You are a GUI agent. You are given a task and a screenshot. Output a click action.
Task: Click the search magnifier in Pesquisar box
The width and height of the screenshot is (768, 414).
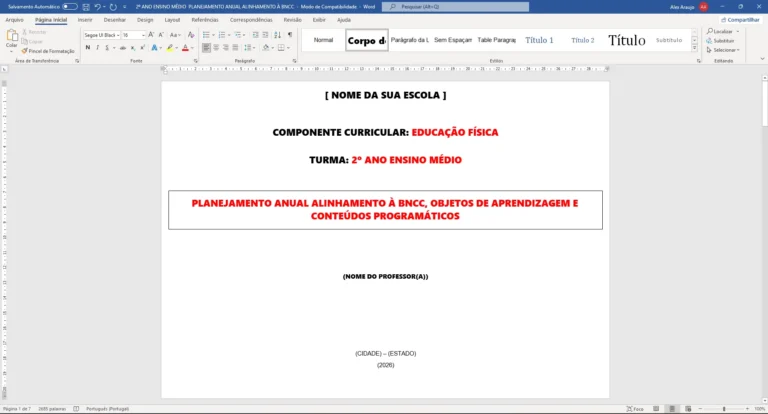click(x=392, y=7)
